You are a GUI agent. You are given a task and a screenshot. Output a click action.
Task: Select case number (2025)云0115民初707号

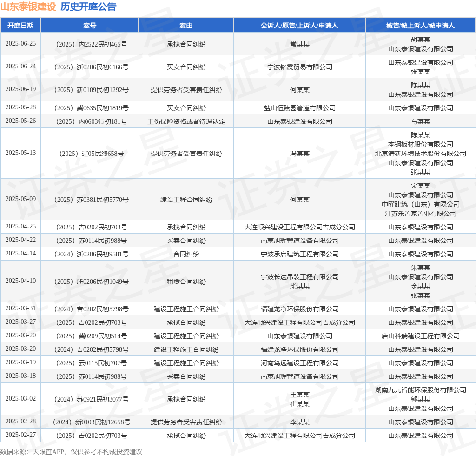pyautogui.click(x=92, y=363)
